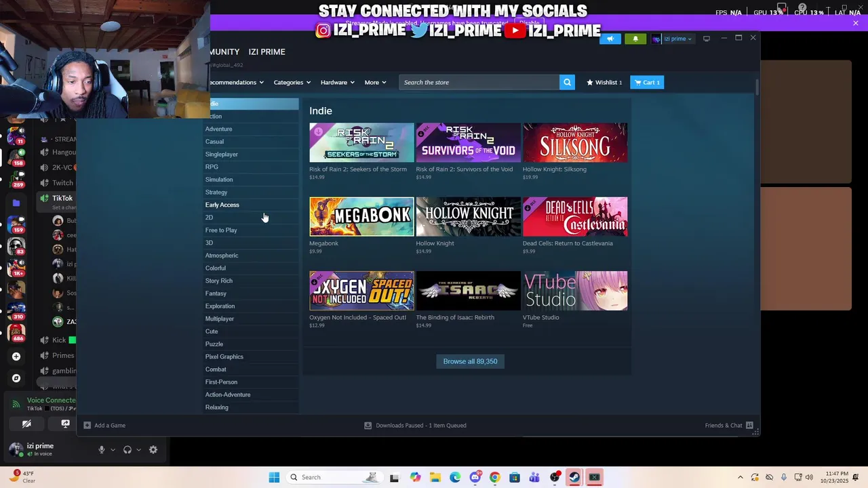The height and width of the screenshot is (488, 868).
Task: Open Microsoft Edge from taskbar
Action: (x=455, y=477)
